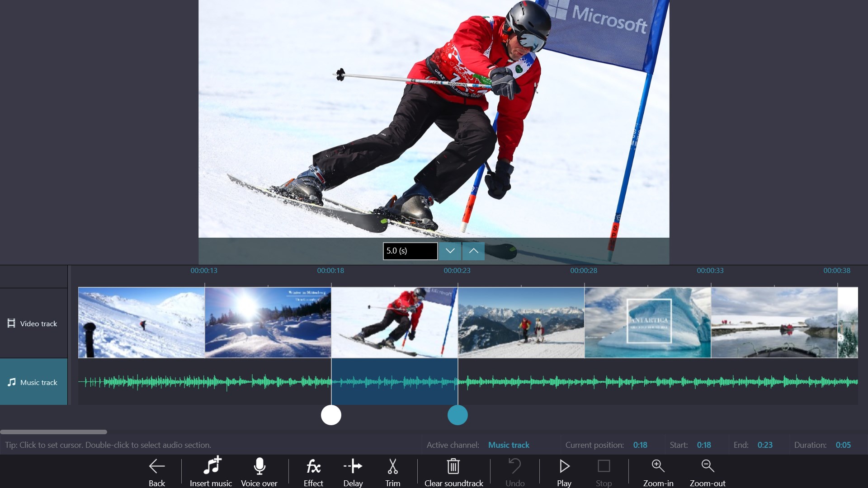Viewport: 868px width, 488px height.
Task: Select the red skier clip thumbnail
Action: 394,322
